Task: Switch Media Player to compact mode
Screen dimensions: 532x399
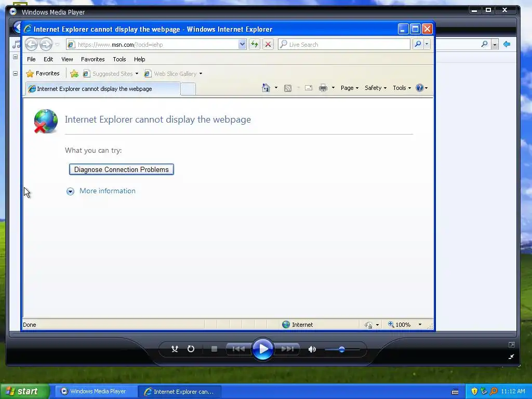Action: click(x=511, y=356)
